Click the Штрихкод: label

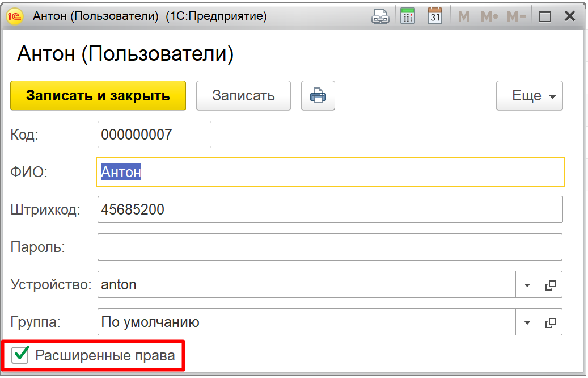45,209
